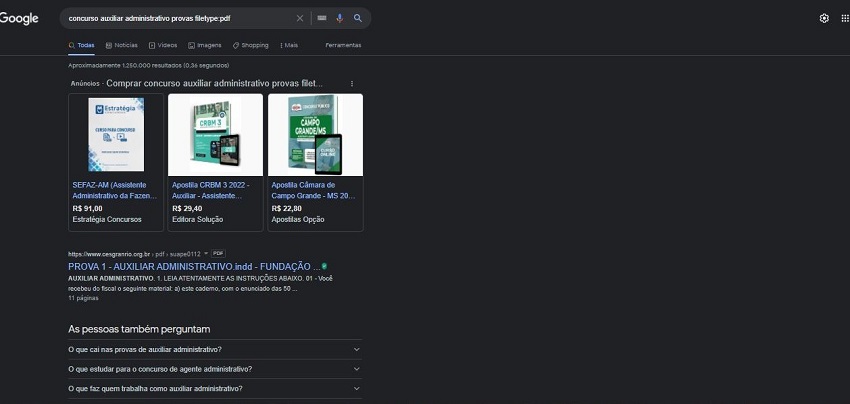
Task: Open the on-screen keyboard icon in search bar
Action: pos(321,18)
